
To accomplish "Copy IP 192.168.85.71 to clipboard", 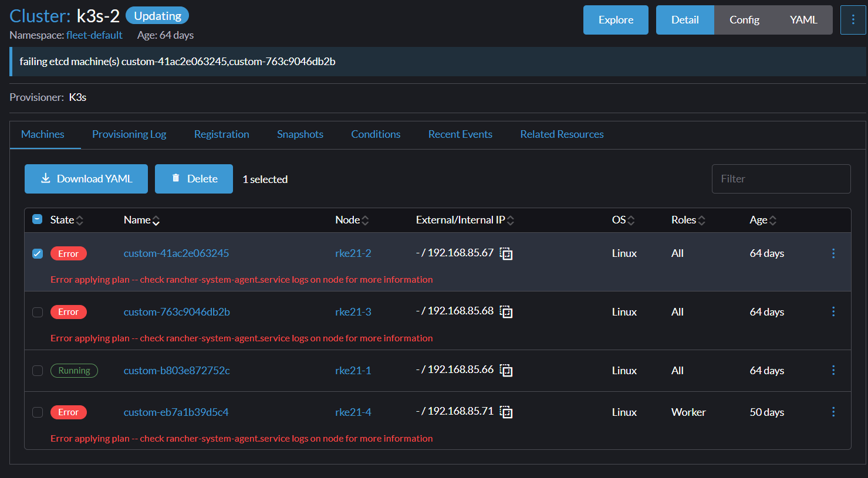I will (x=506, y=412).
